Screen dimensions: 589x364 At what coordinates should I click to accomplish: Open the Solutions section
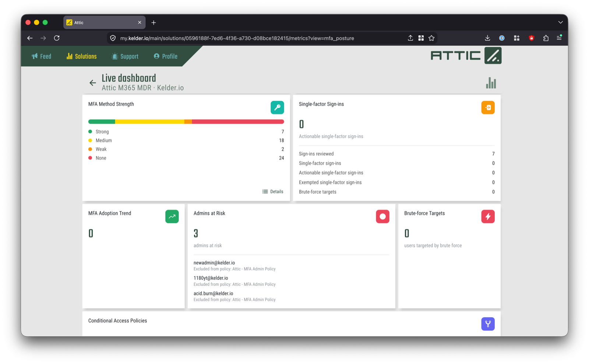pos(81,56)
